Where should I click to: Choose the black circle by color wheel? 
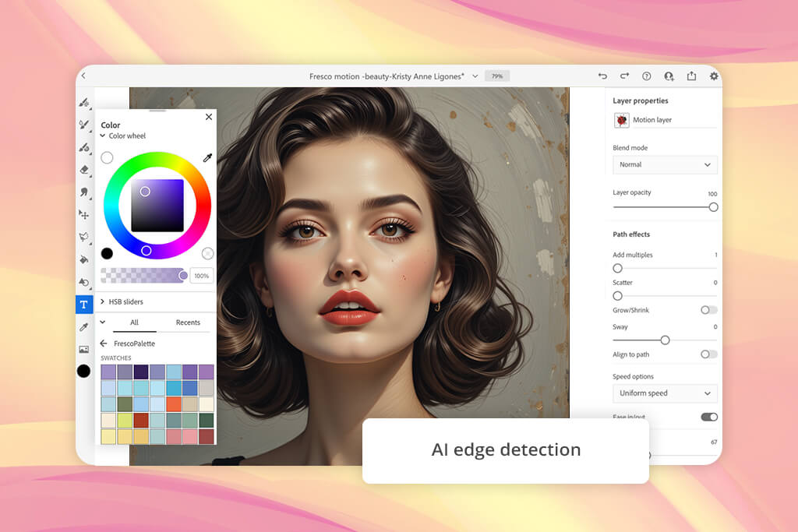click(x=107, y=253)
